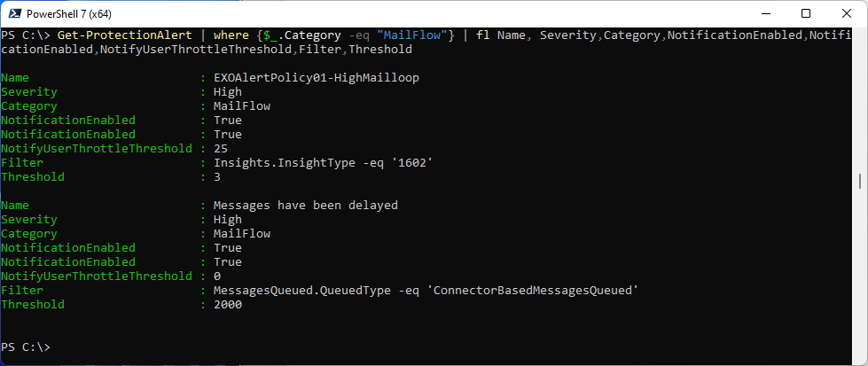868x366 pixels.
Task: Click the "Messages have been delayed" value
Action: 306,206
